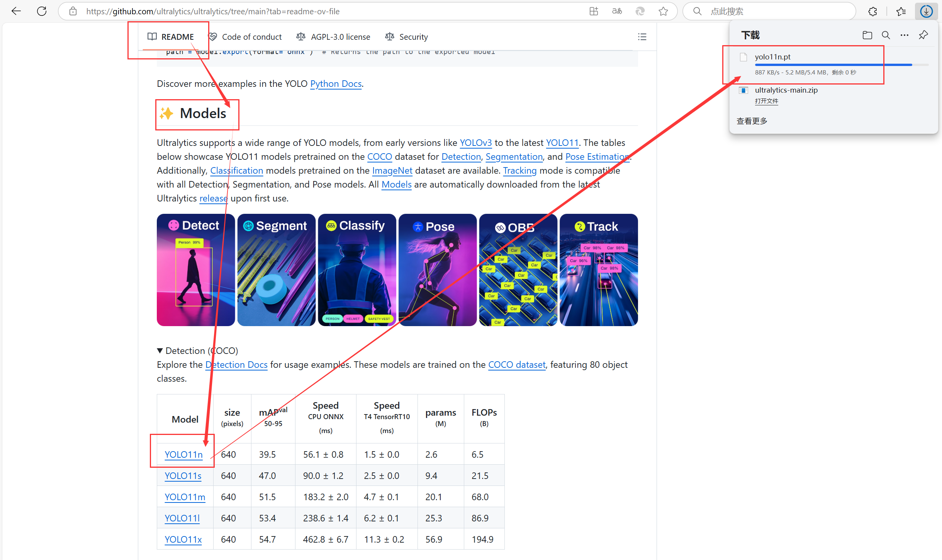Open README outline list icon
This screenshot has width=942, height=560.
(642, 37)
